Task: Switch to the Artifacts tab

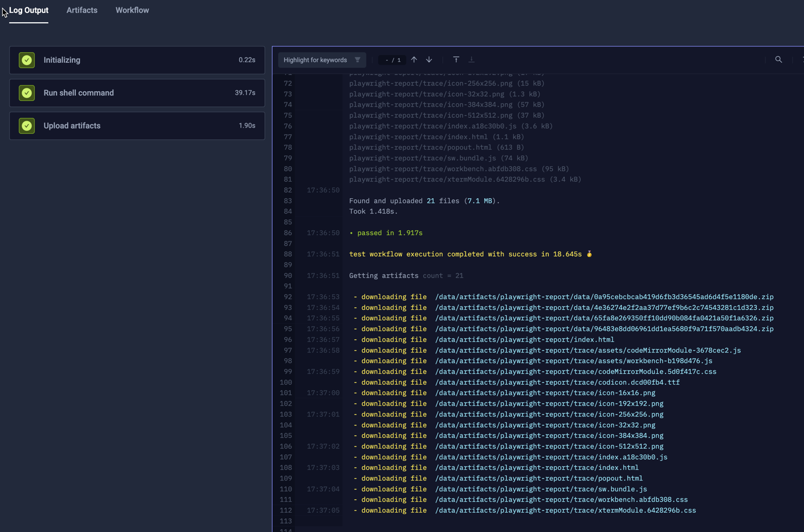Action: click(x=82, y=10)
